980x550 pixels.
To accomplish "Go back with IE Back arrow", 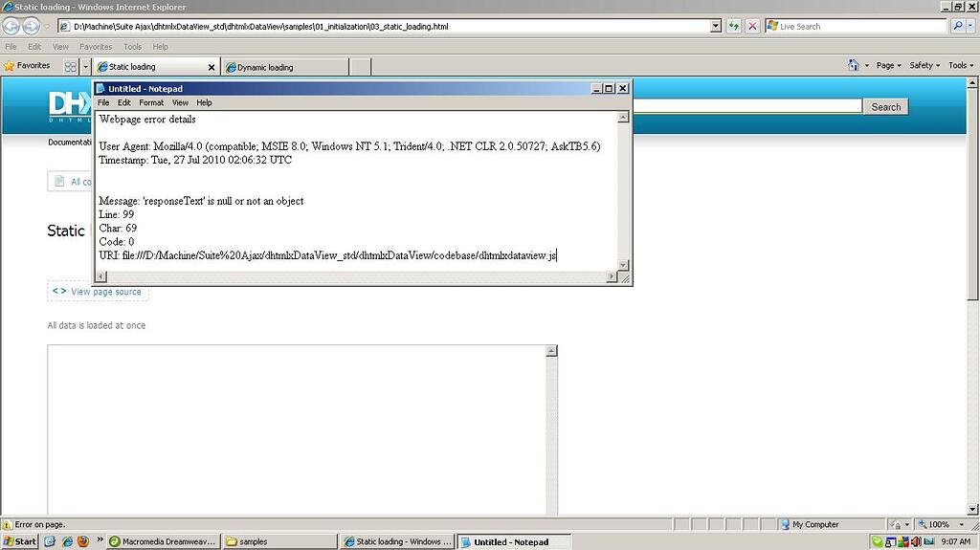I will pyautogui.click(x=11, y=26).
